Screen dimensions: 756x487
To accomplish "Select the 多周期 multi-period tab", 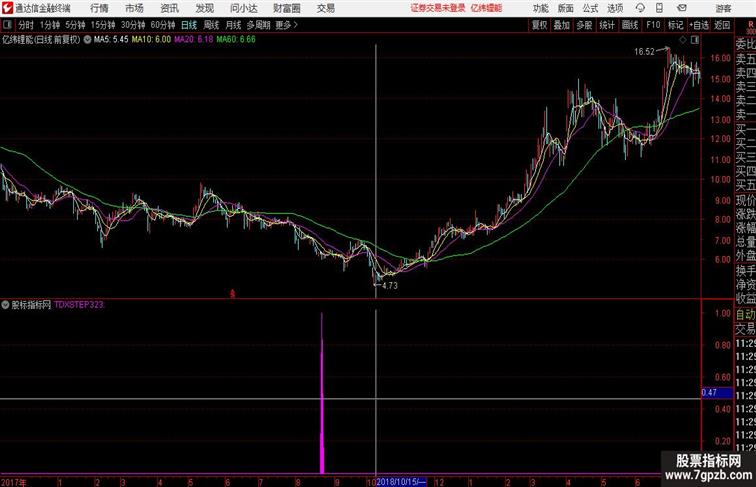I will [258, 25].
